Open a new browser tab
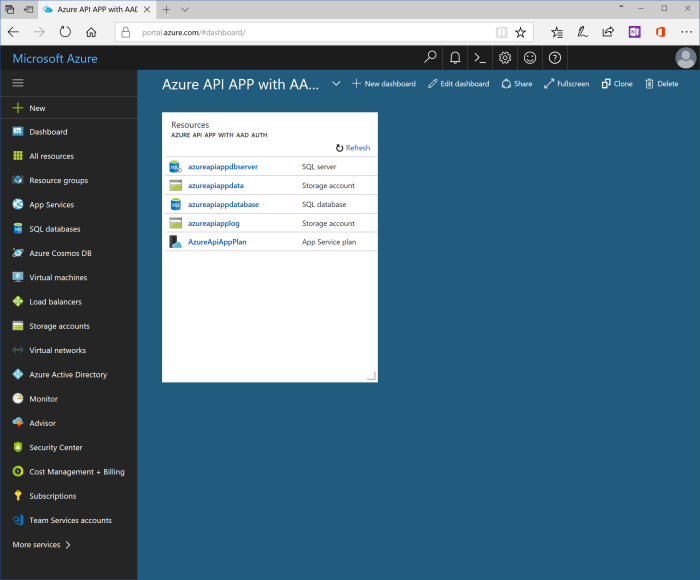Image resolution: width=700 pixels, height=580 pixels. tap(167, 9)
